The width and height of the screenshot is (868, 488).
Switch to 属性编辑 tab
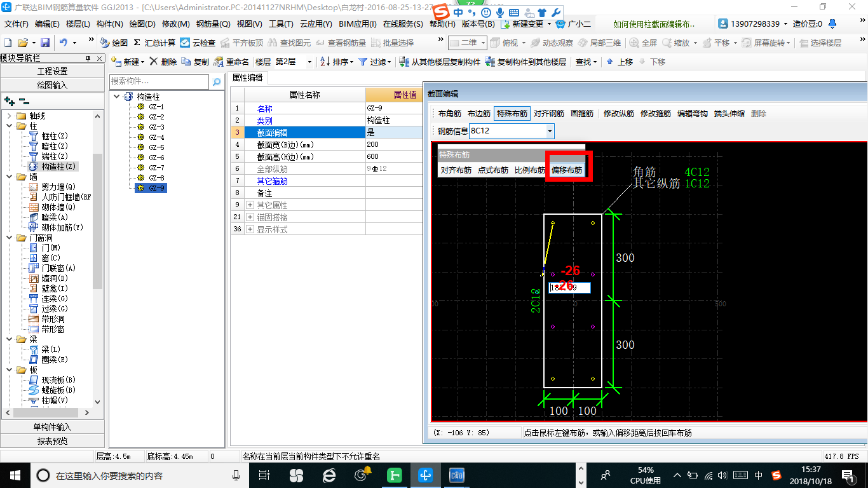(x=248, y=78)
